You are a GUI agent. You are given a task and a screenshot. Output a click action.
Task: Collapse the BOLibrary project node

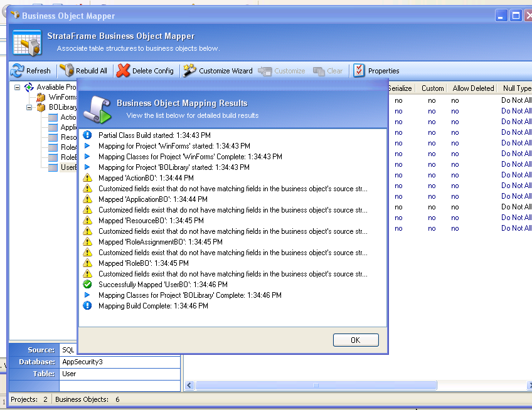pyautogui.click(x=29, y=107)
